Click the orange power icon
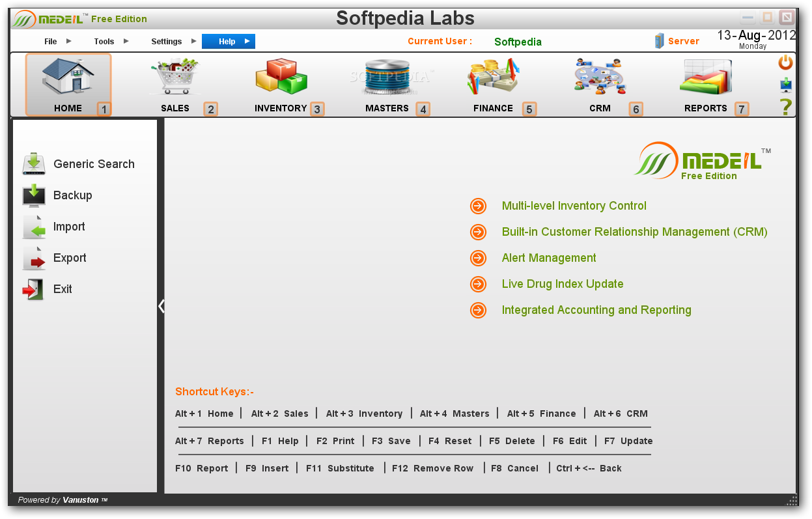The height and width of the screenshot is (519, 812). point(786,63)
